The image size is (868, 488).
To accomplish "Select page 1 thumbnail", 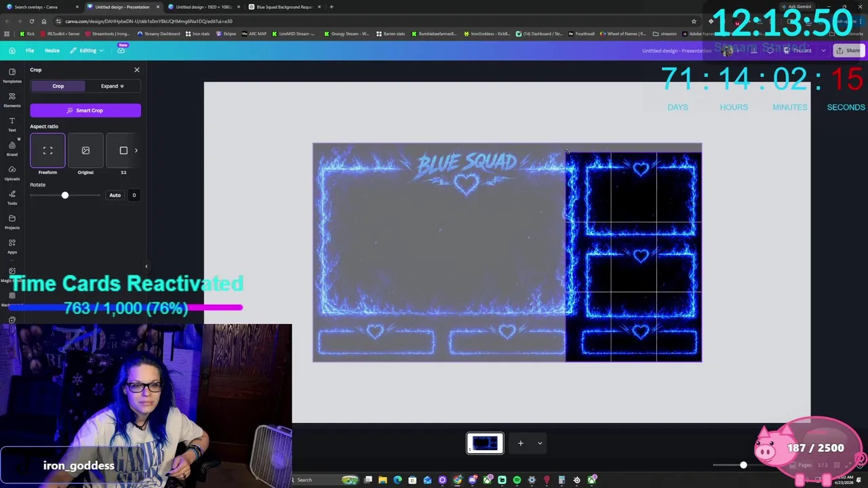I will [x=485, y=443].
